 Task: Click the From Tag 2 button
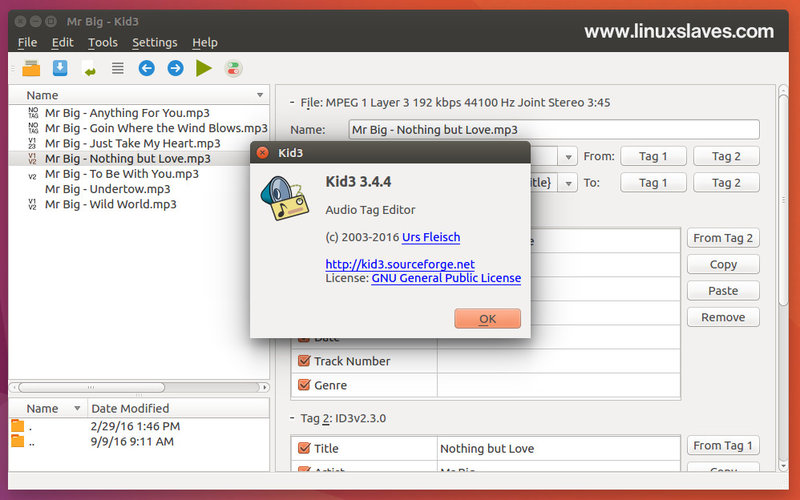click(723, 238)
